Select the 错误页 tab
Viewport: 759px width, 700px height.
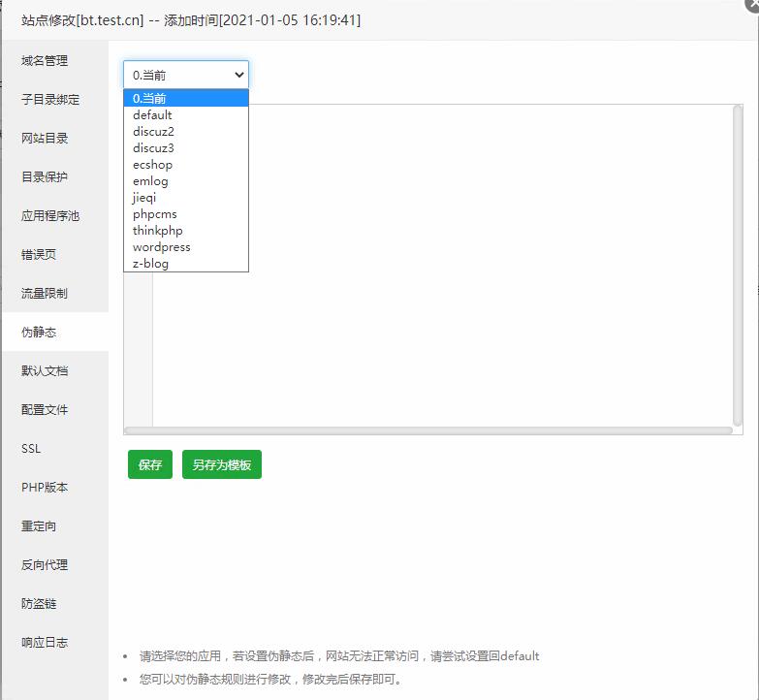[55, 254]
